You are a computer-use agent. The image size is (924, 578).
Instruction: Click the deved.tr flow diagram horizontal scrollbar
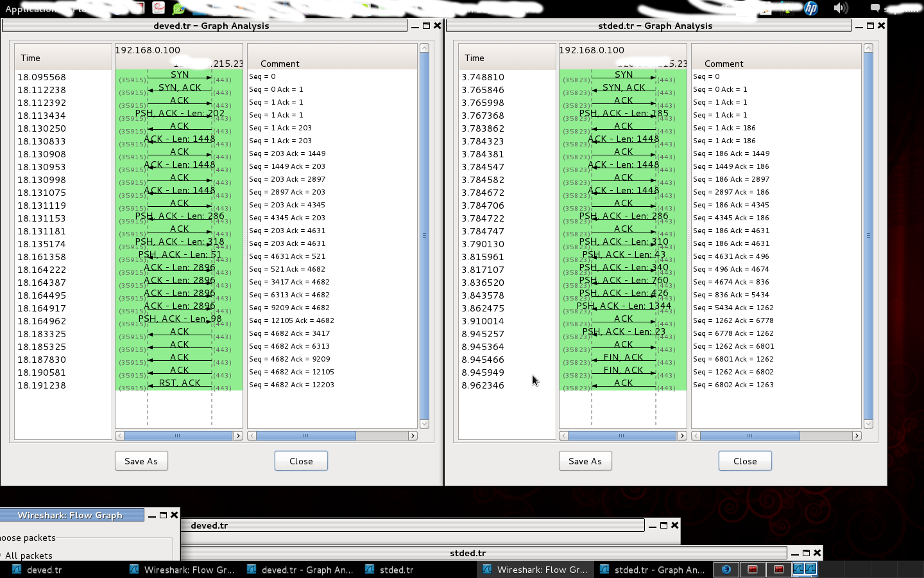178,435
